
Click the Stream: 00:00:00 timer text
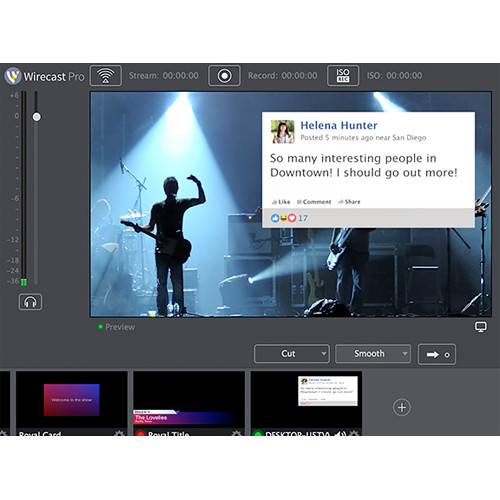164,76
